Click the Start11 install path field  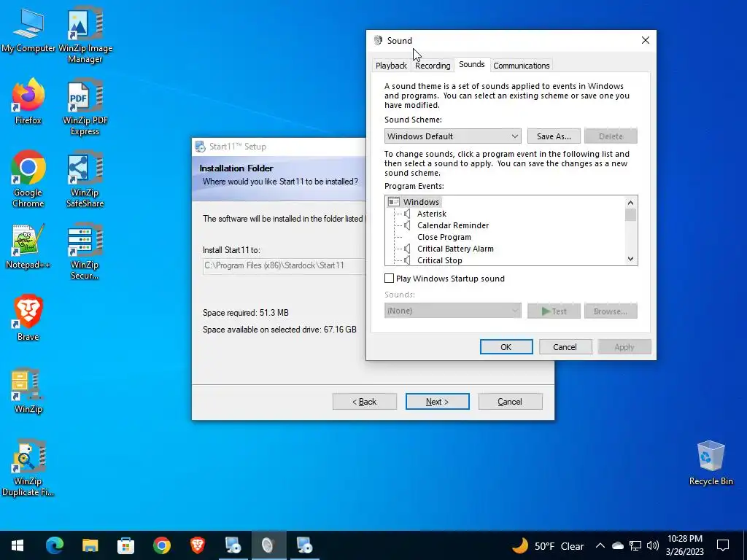pos(285,265)
